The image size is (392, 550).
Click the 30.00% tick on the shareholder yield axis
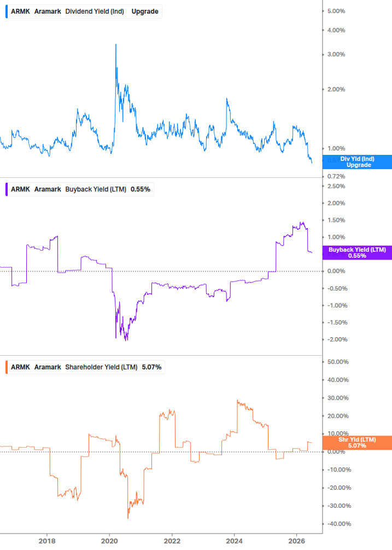(338, 398)
